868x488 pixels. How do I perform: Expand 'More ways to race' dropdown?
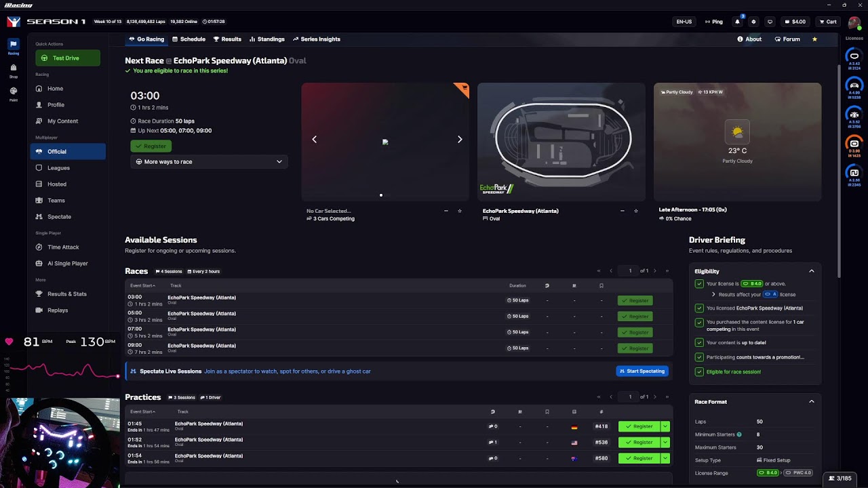209,162
